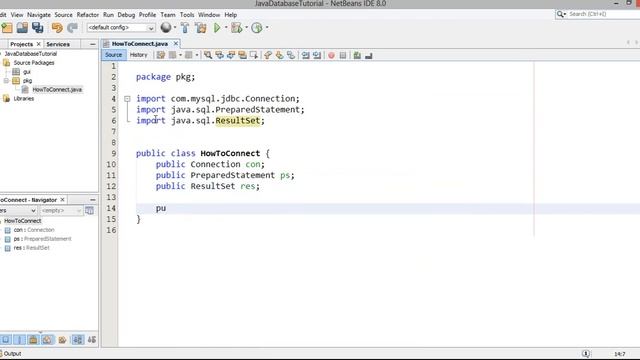The height and width of the screenshot is (360, 640).
Task: Open the Navigator empty filter dropdown
Action: [61, 211]
